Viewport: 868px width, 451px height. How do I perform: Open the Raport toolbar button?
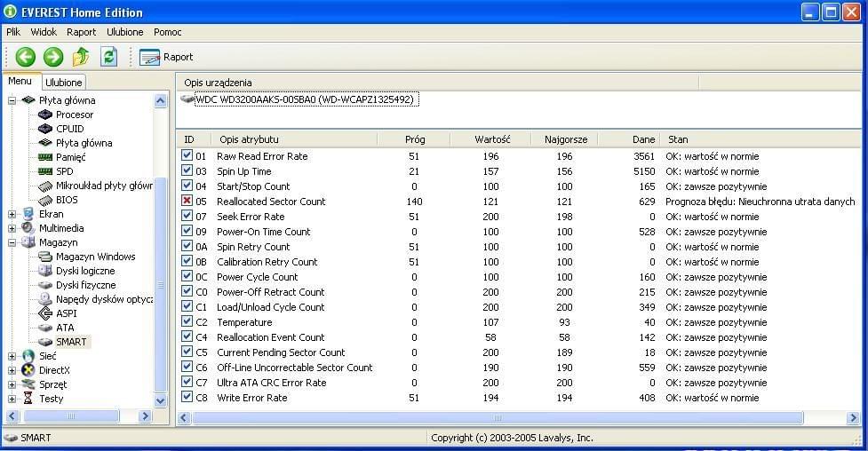[166, 57]
